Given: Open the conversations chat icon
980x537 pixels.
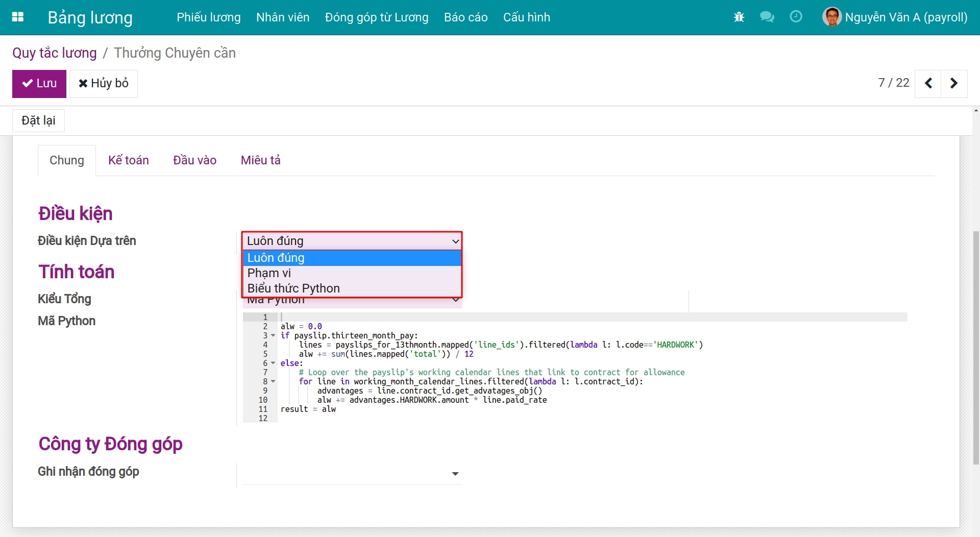Looking at the screenshot, I should pos(767,17).
